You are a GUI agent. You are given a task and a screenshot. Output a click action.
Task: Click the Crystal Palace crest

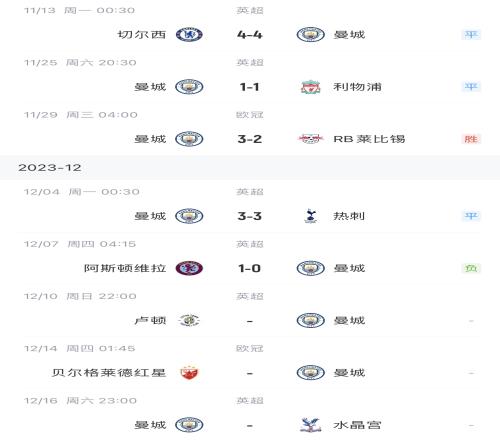[x=310, y=425]
